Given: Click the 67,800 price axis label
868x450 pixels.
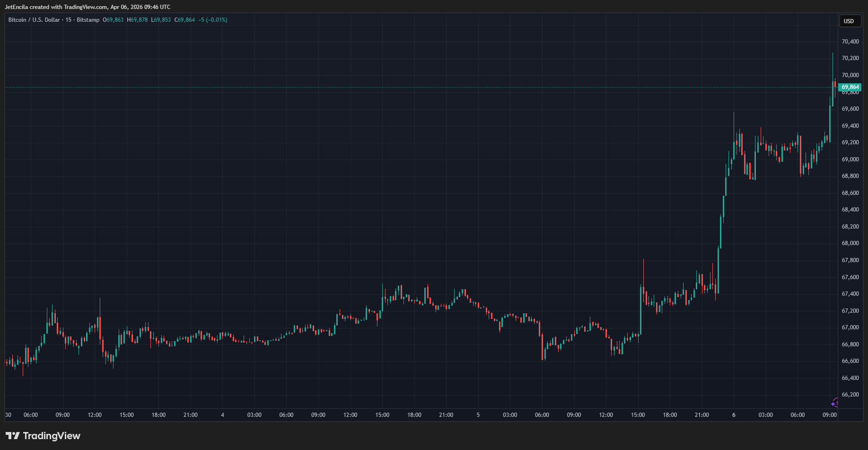Looking at the screenshot, I should tap(850, 260).
